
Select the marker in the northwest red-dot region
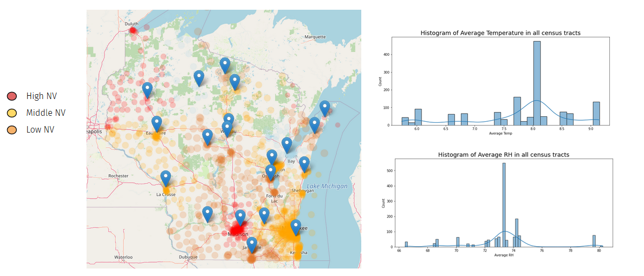point(147,90)
